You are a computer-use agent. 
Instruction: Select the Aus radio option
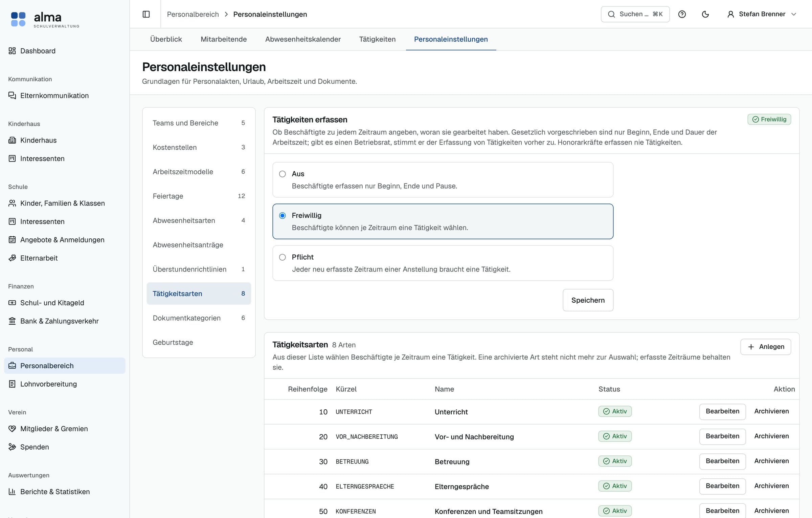(283, 174)
